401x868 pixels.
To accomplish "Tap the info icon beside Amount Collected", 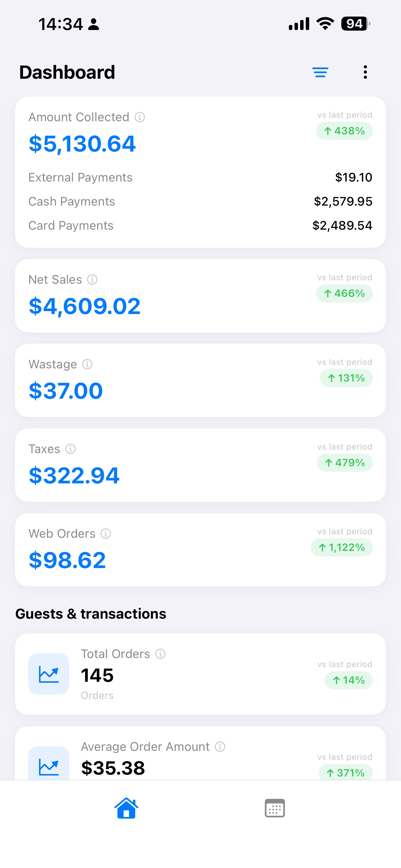I will click(140, 117).
